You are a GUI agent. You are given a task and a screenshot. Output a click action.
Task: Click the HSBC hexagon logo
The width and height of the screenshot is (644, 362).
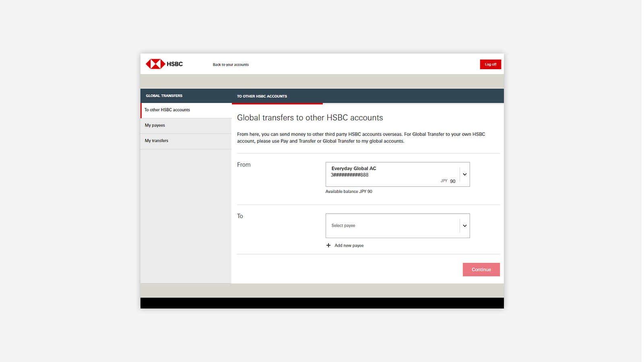coord(155,64)
